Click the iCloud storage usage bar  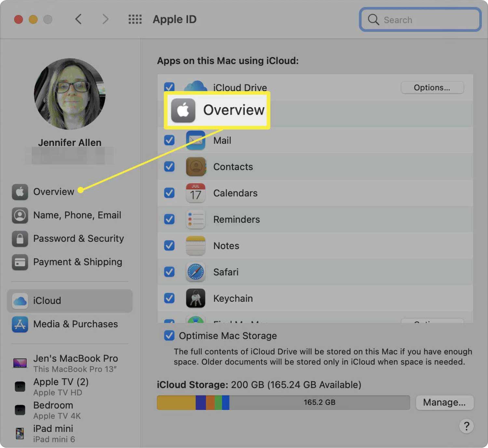[283, 402]
